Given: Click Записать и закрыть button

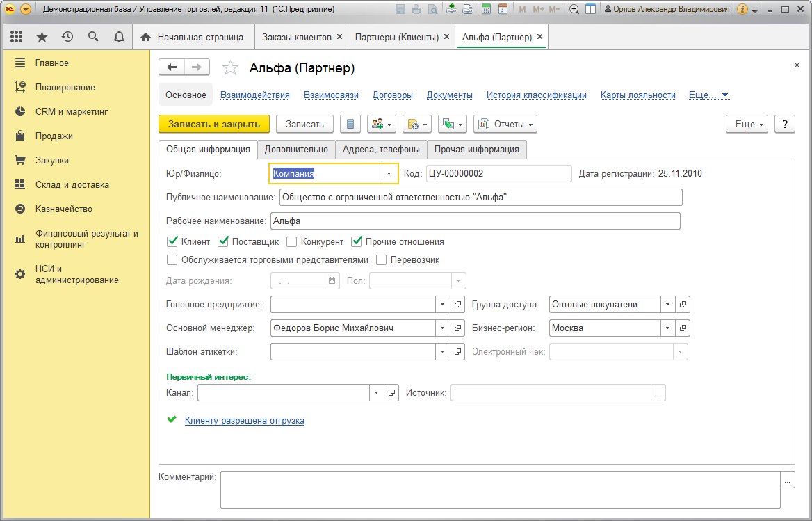Looking at the screenshot, I should 214,125.
